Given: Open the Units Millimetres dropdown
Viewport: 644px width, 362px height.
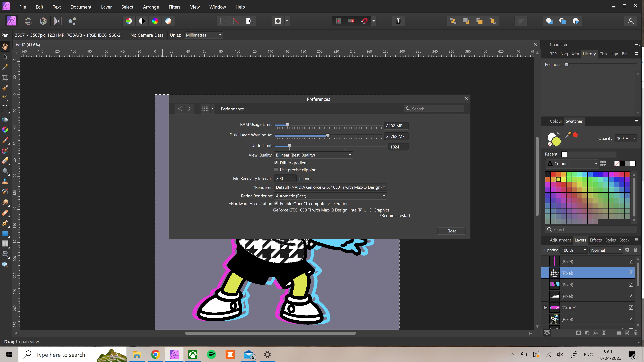Looking at the screenshot, I should (x=203, y=35).
